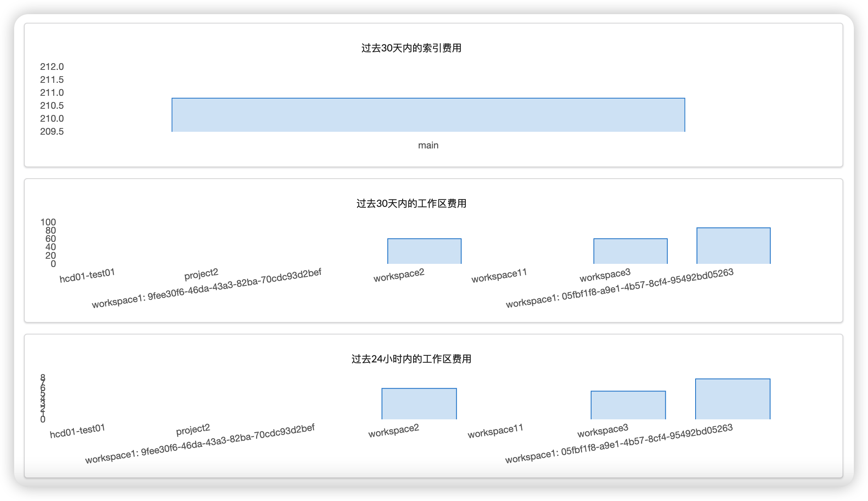868x501 pixels.
Task: Select the workspace2 bar in the 30-day chart
Action: coord(424,251)
